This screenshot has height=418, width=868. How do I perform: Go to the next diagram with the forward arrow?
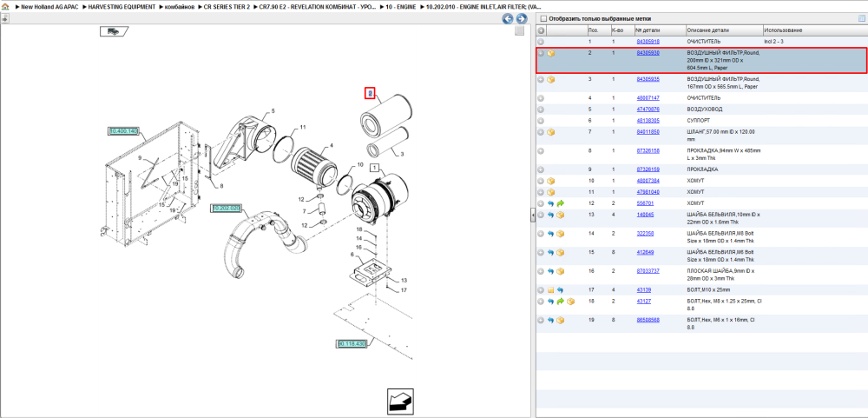522,19
